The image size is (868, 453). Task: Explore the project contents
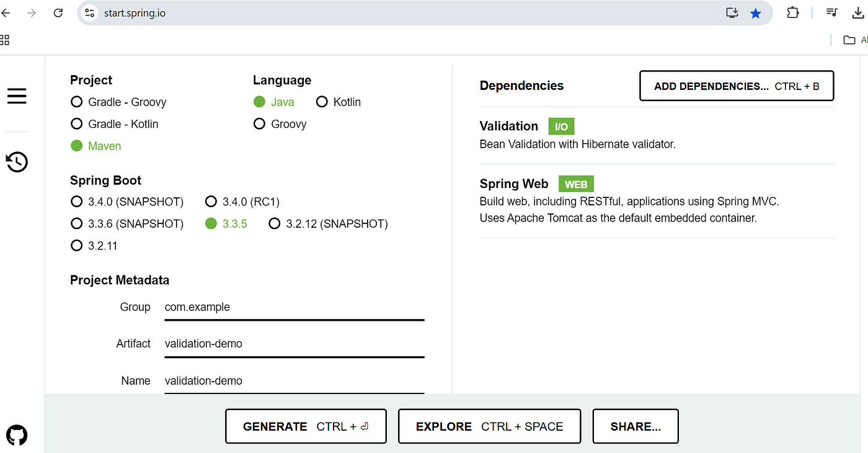489,426
